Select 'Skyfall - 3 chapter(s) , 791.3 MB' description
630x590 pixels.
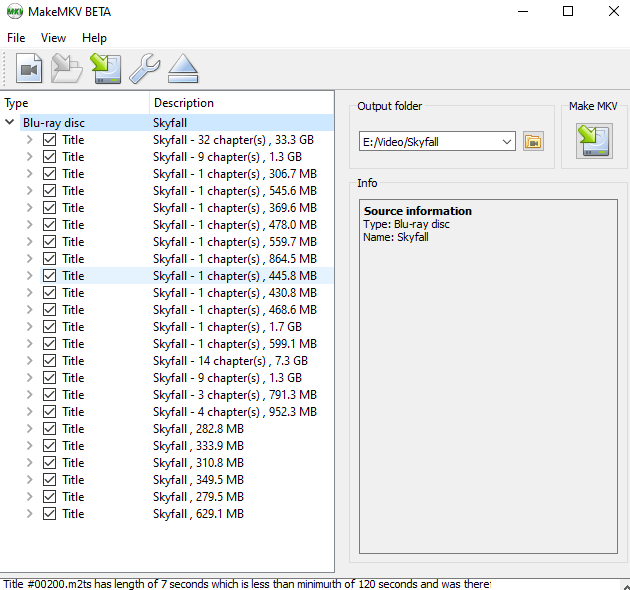(x=235, y=395)
